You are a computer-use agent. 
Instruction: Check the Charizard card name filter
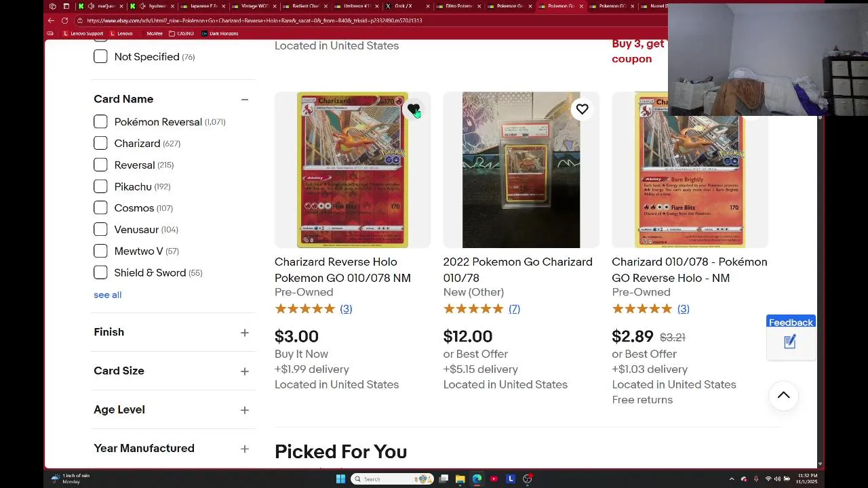100,144
